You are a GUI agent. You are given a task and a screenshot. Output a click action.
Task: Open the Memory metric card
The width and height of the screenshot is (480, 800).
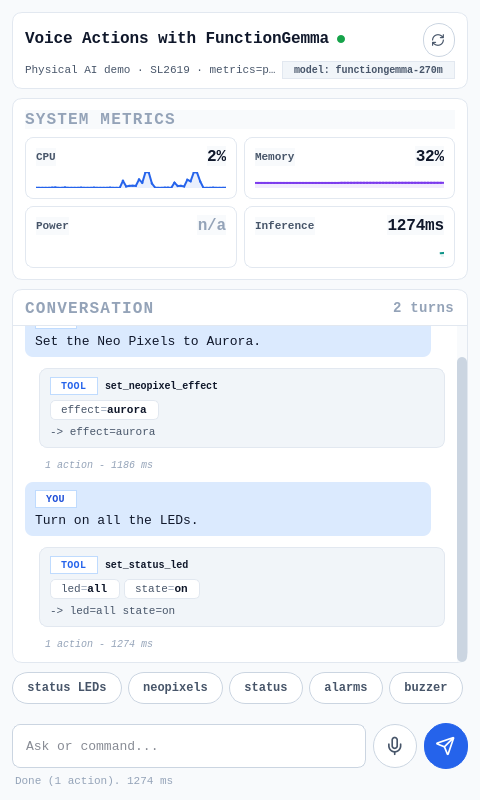[349, 168]
